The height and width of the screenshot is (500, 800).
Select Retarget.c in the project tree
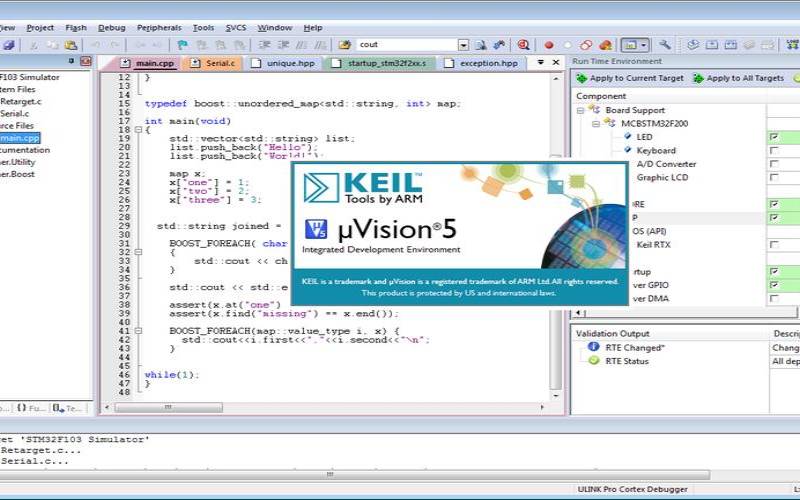coord(21,102)
